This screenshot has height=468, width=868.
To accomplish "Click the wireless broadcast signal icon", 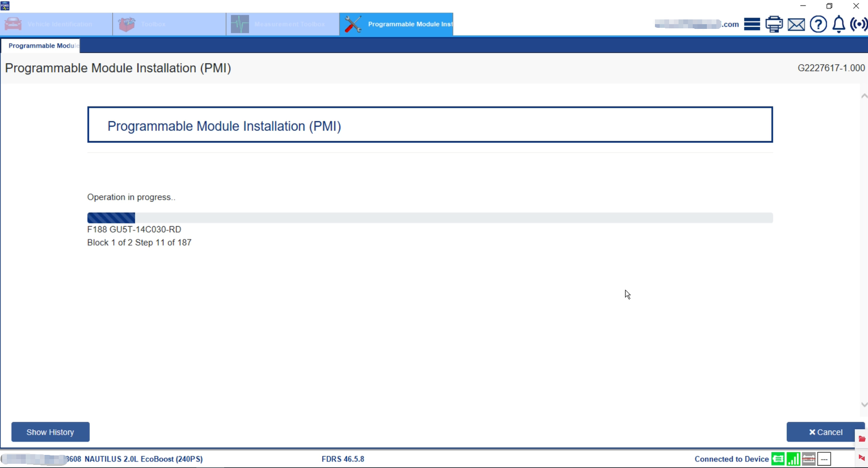I will [859, 24].
